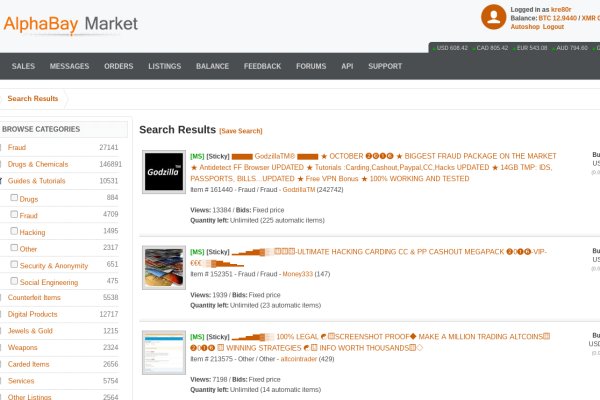Open the Ultimate Hacking Carding Megapack listing

coord(368,257)
